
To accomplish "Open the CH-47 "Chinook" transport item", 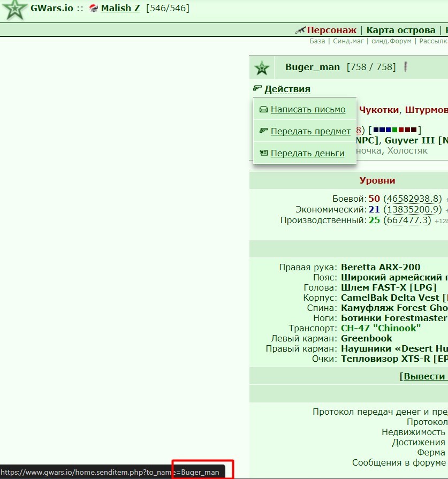I will coord(381,328).
